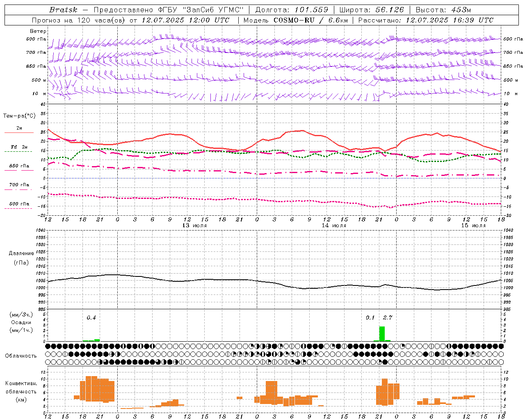The width and height of the screenshot is (525, 420).
Task: Click the "Td 2м" dew point legend entry
Action: (19, 147)
